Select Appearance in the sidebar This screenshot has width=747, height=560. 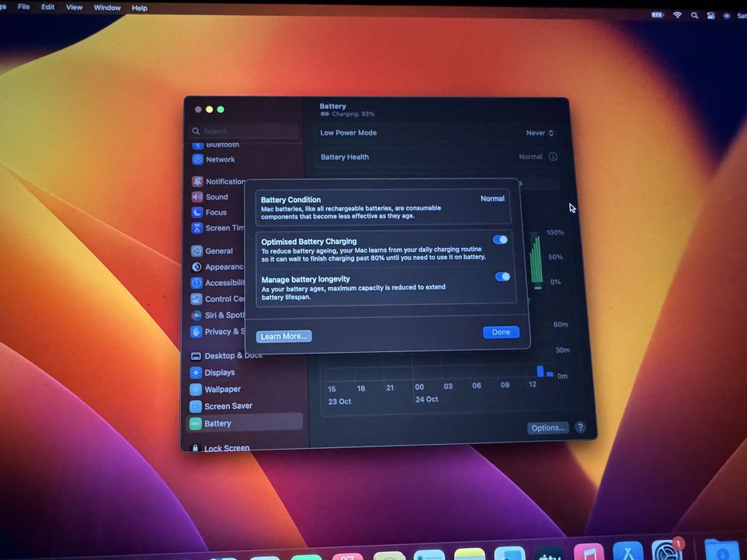(x=217, y=267)
